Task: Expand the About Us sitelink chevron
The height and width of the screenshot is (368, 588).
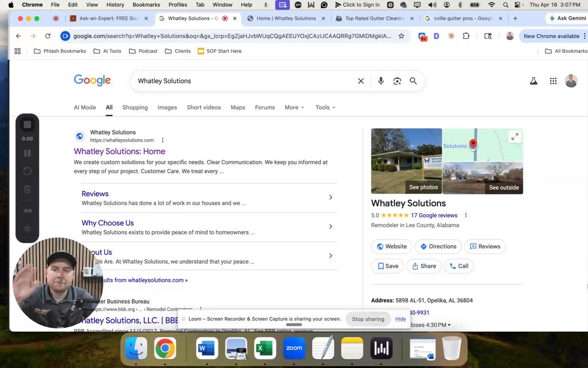Action: (x=330, y=256)
